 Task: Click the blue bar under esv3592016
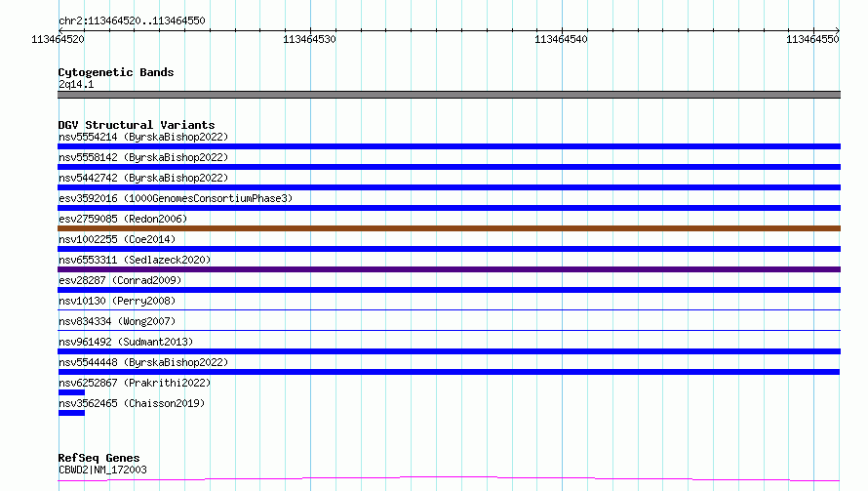(449, 208)
